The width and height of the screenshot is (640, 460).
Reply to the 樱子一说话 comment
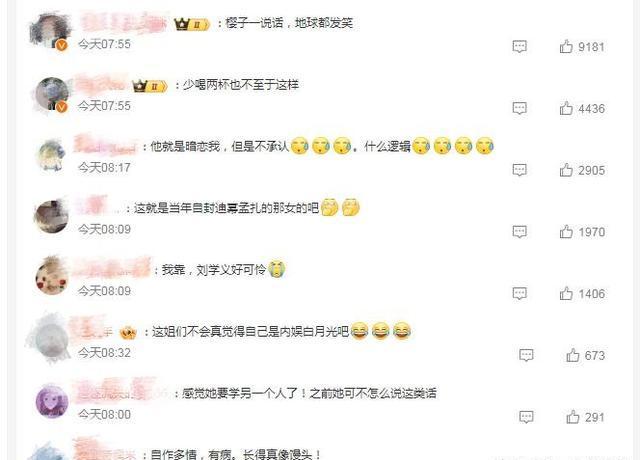(x=520, y=47)
